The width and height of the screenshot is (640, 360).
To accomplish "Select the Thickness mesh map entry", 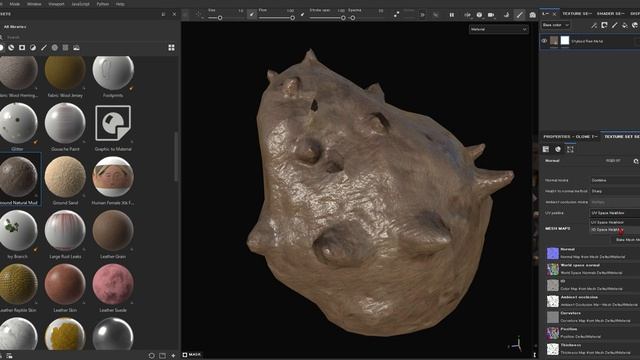I will (x=593, y=349).
